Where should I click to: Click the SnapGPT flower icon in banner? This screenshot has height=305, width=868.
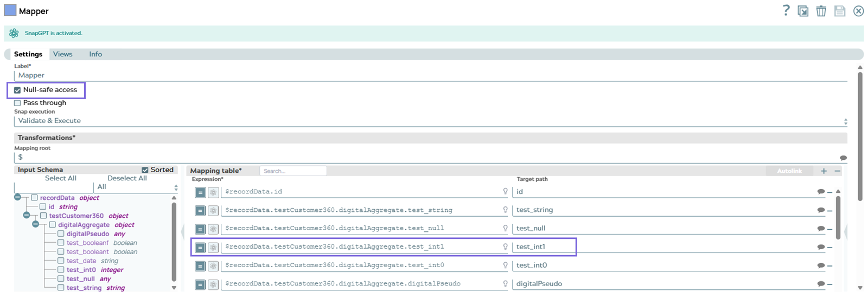click(14, 33)
